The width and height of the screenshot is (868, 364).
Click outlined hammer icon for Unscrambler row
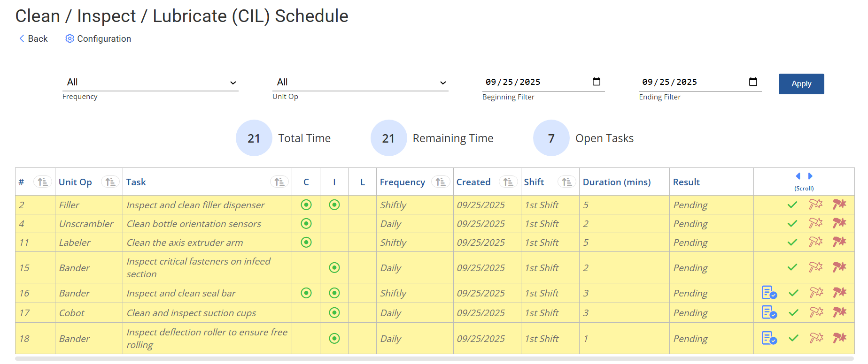click(x=815, y=223)
